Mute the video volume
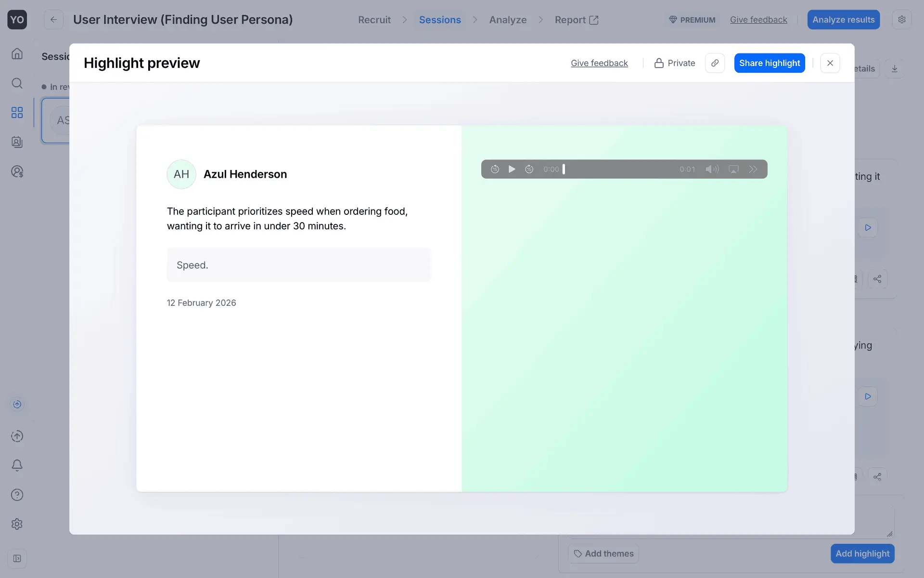This screenshot has width=924, height=578. click(x=712, y=169)
